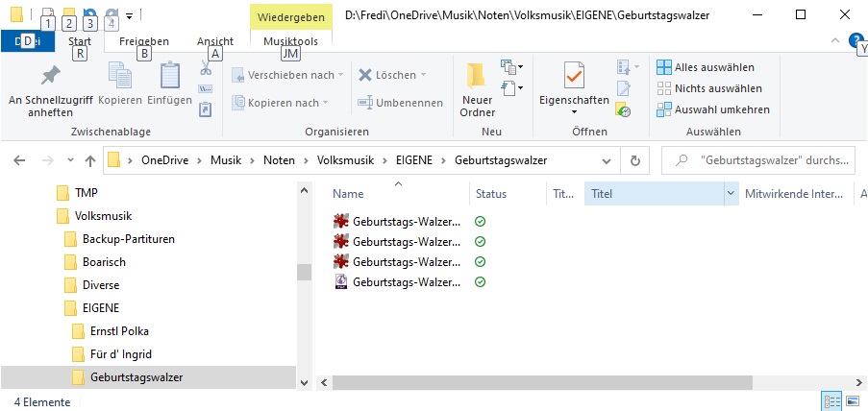Switch to details view in status bar
This screenshot has height=411, width=868.
(832, 401)
